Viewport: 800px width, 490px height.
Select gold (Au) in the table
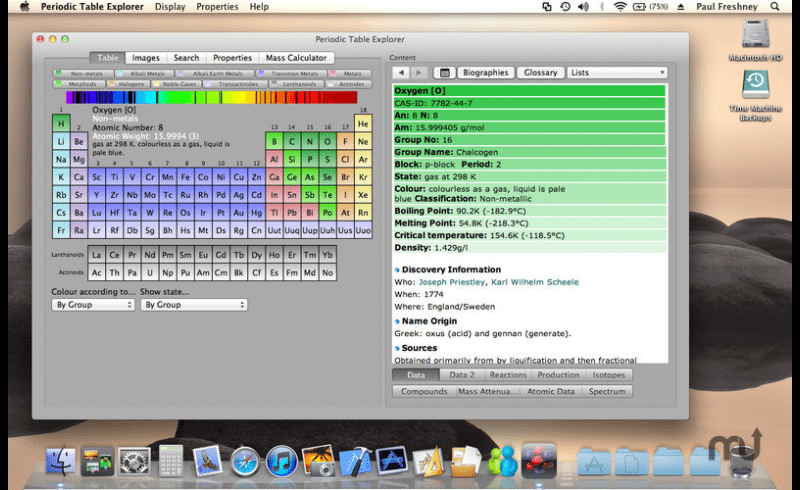tap(238, 212)
